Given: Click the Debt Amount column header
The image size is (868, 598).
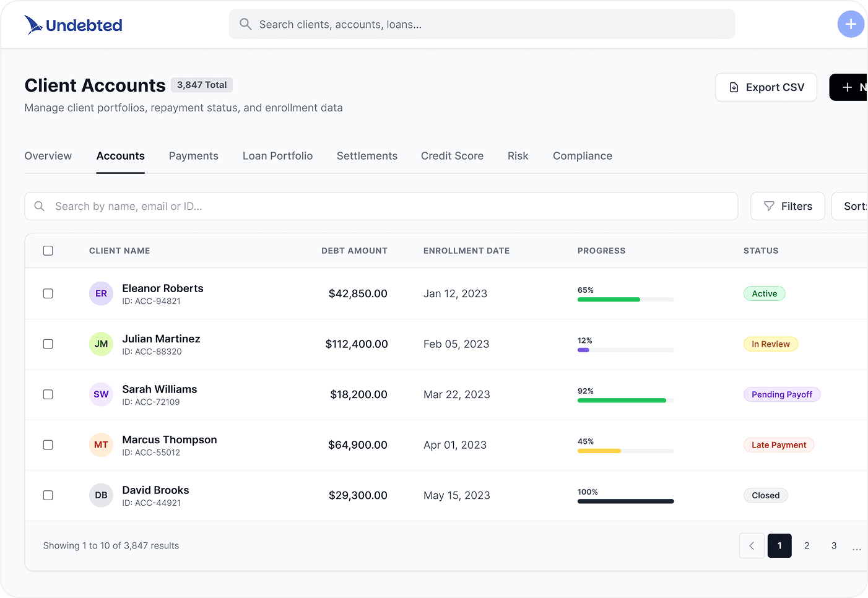Looking at the screenshot, I should pyautogui.click(x=354, y=251).
